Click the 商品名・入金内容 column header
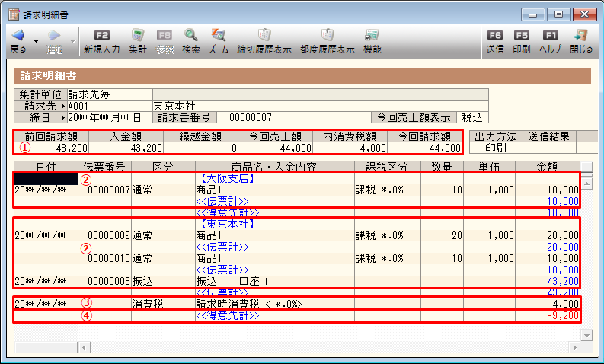Viewport: 604px width, 364px height. point(275,167)
